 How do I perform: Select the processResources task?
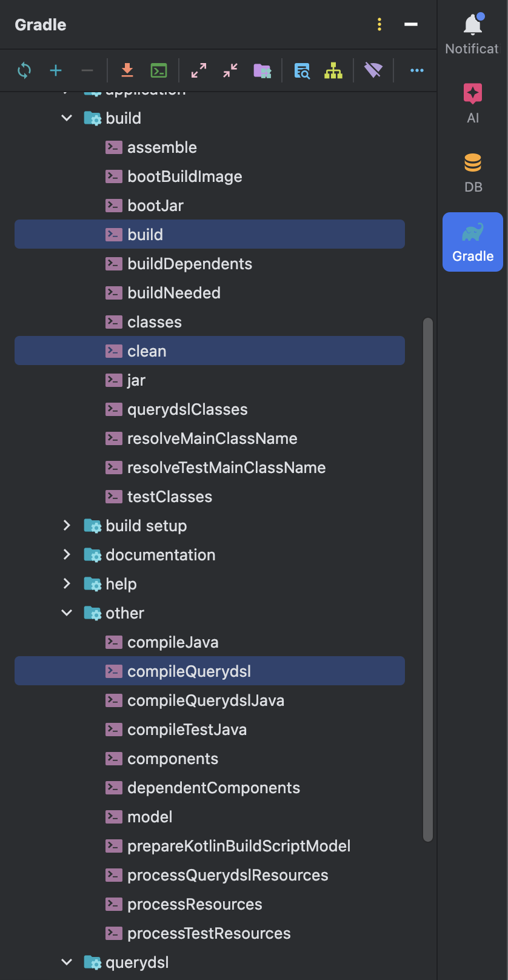coord(210,904)
